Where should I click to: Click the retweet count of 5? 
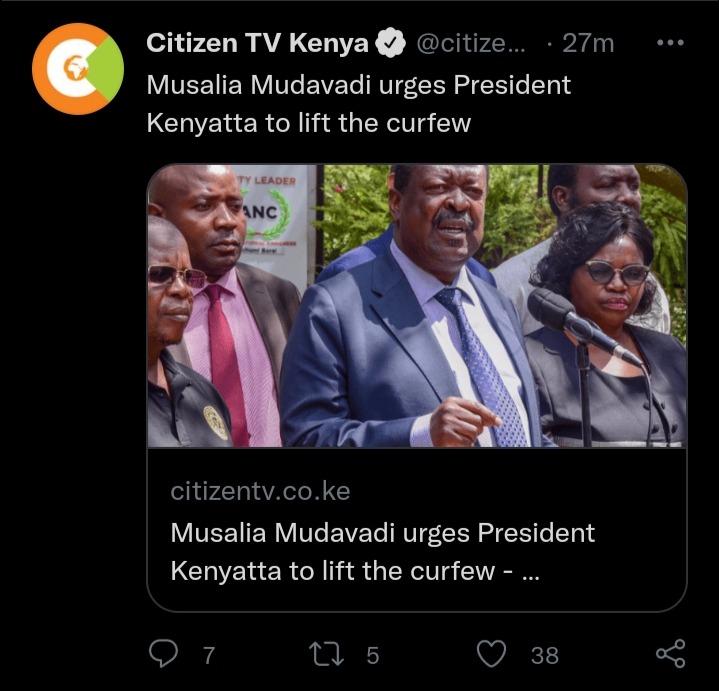pos(373,655)
